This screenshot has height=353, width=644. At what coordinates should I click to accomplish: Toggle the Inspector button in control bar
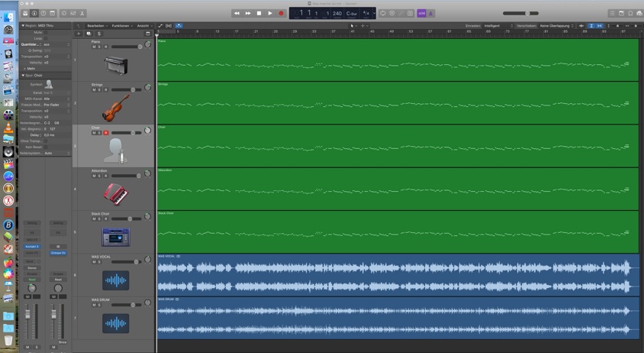click(34, 13)
